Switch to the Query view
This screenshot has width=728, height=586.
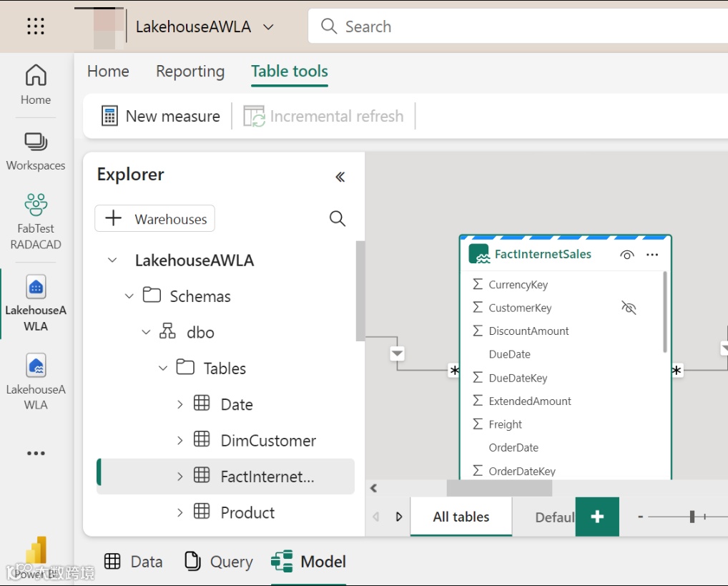click(218, 562)
